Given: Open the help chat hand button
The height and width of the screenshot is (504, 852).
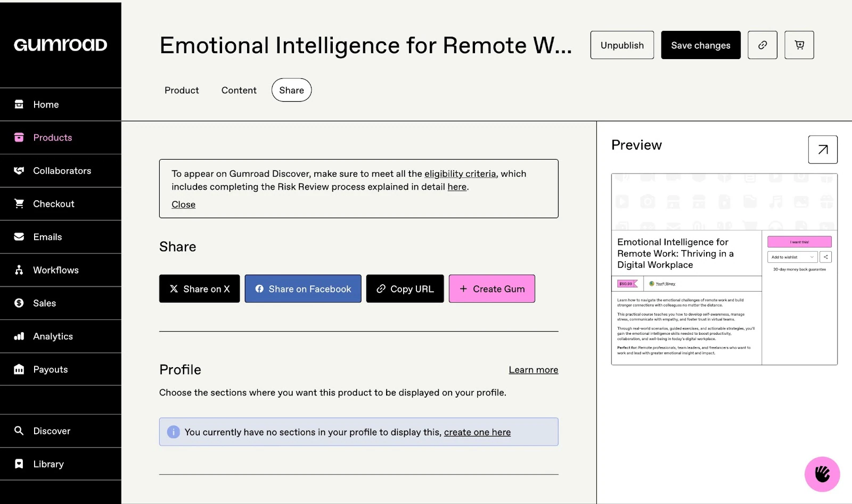Looking at the screenshot, I should point(822,474).
